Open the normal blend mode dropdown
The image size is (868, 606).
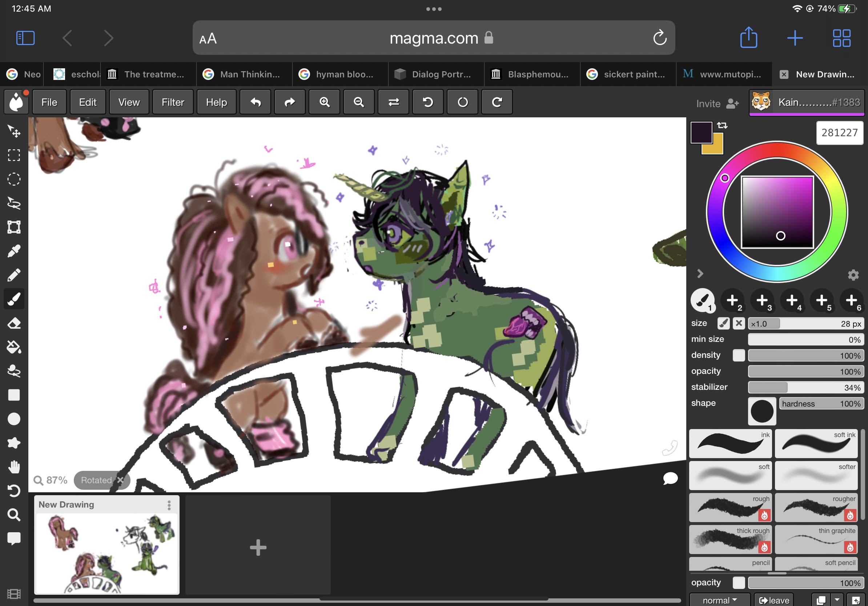tap(719, 600)
